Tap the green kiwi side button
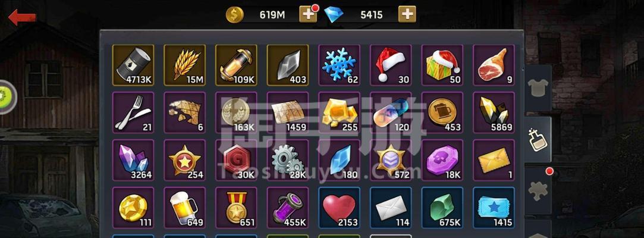This screenshot has width=644, height=238. click(7, 97)
